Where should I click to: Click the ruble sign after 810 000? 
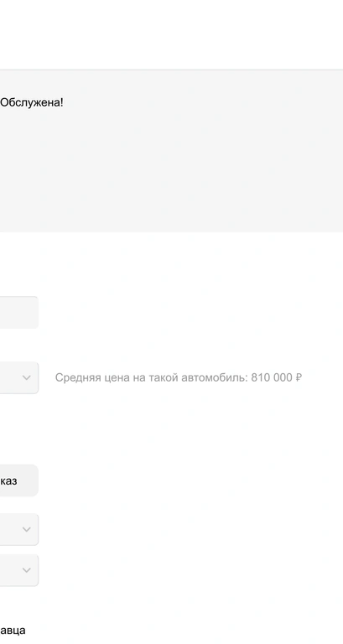(x=299, y=377)
